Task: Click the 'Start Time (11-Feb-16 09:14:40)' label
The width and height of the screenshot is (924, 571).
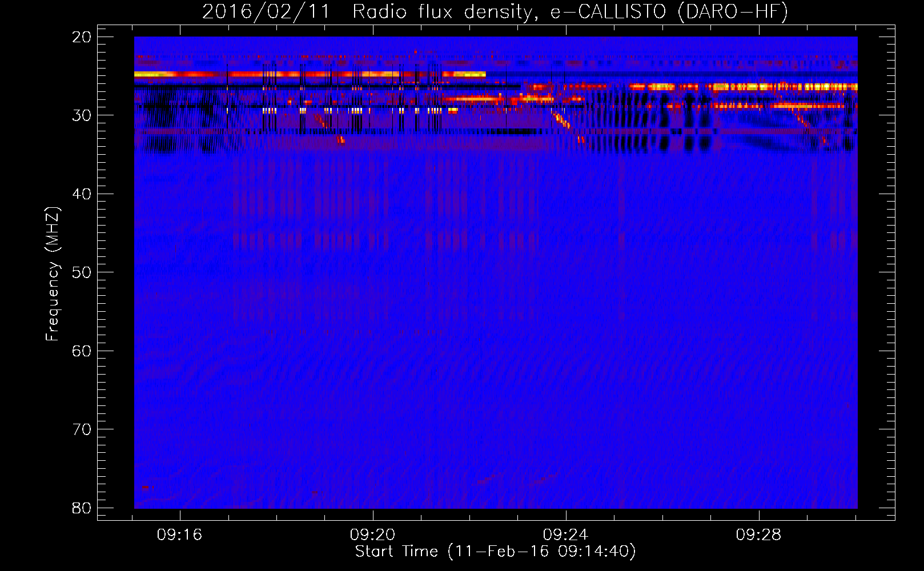Action: pos(495,552)
